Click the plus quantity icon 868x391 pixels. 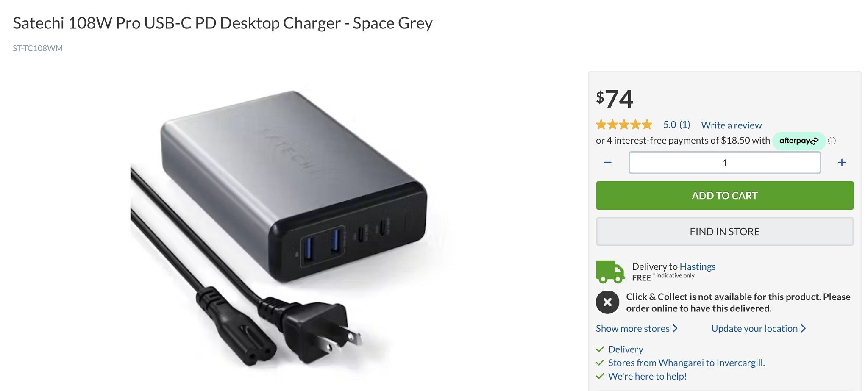pos(842,163)
